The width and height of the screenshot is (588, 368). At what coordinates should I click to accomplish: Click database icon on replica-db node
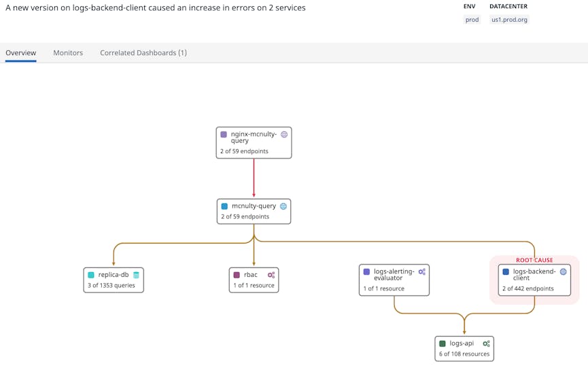point(136,275)
